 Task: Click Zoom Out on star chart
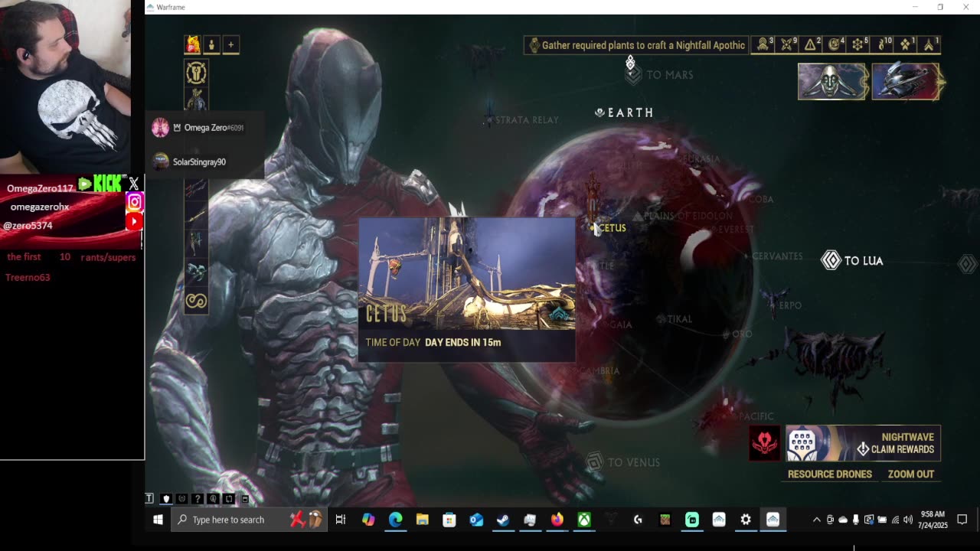(x=911, y=474)
